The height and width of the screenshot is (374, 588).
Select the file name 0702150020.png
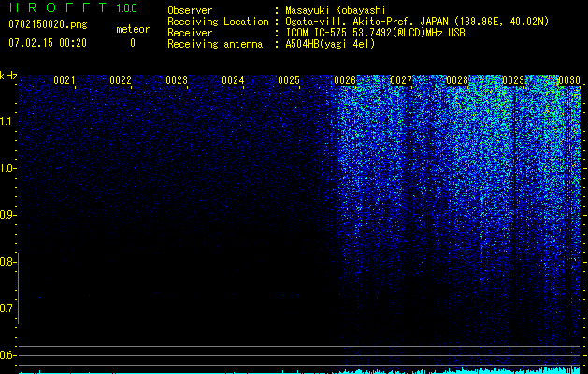pos(48,24)
